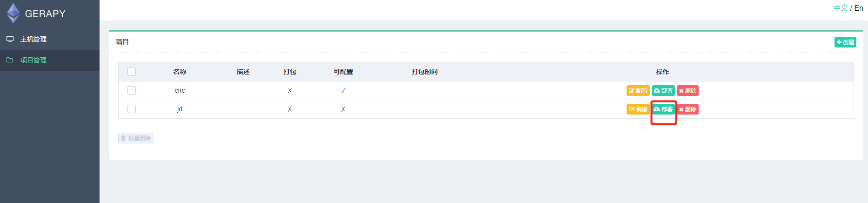Click 删除 (delete) button for circ project
The image size is (868, 203).
pos(688,91)
